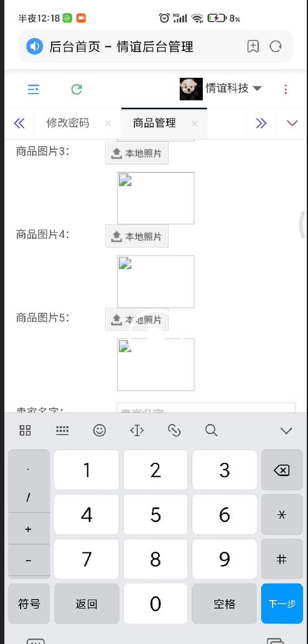Collapse the keyboard with the down chevron
Viewport: 308px width, 644px height.
tap(286, 430)
